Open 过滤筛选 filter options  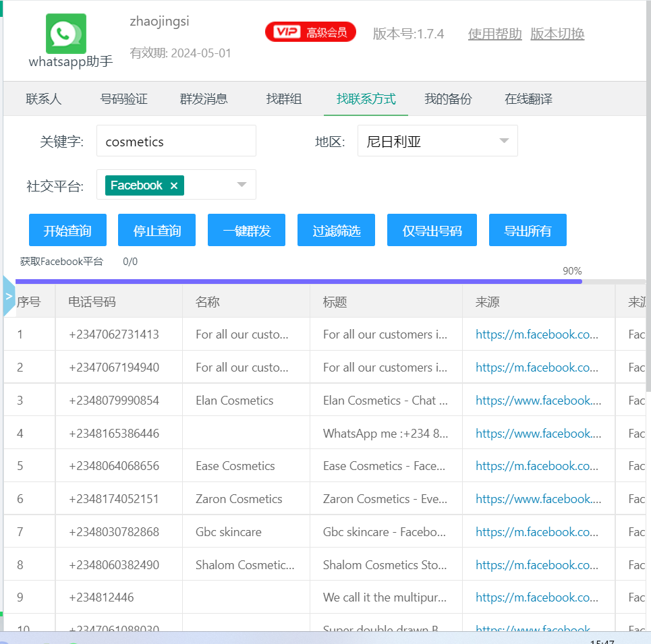click(x=336, y=231)
